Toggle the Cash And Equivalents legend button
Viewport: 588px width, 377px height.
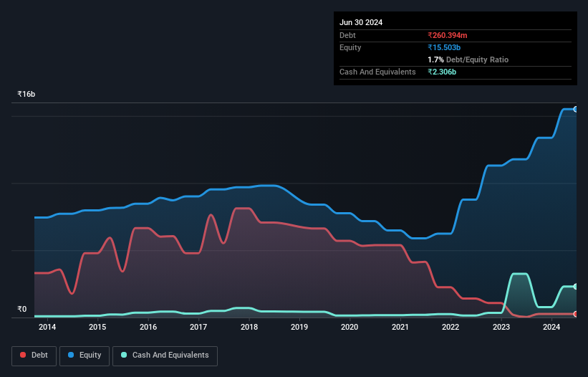coord(165,355)
